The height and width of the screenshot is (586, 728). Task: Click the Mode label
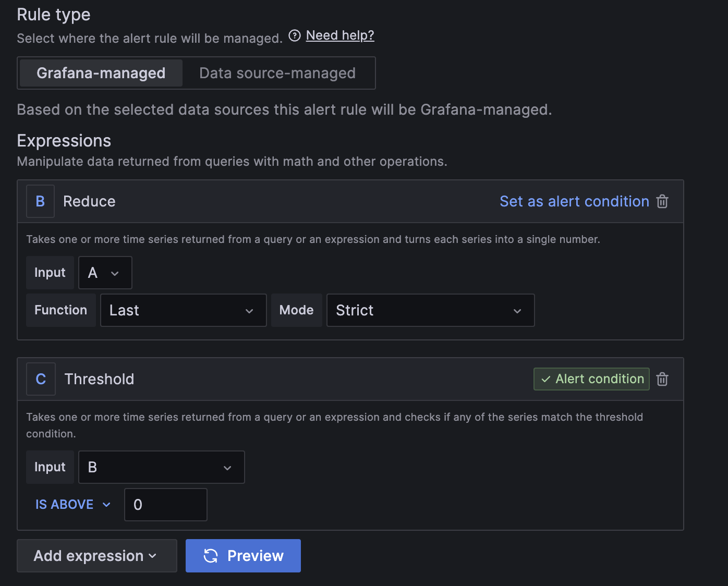coord(297,310)
